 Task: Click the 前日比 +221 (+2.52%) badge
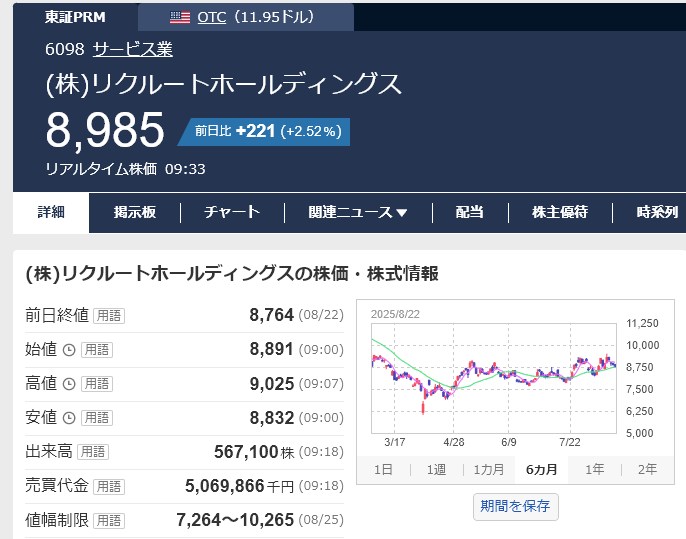coord(264,131)
